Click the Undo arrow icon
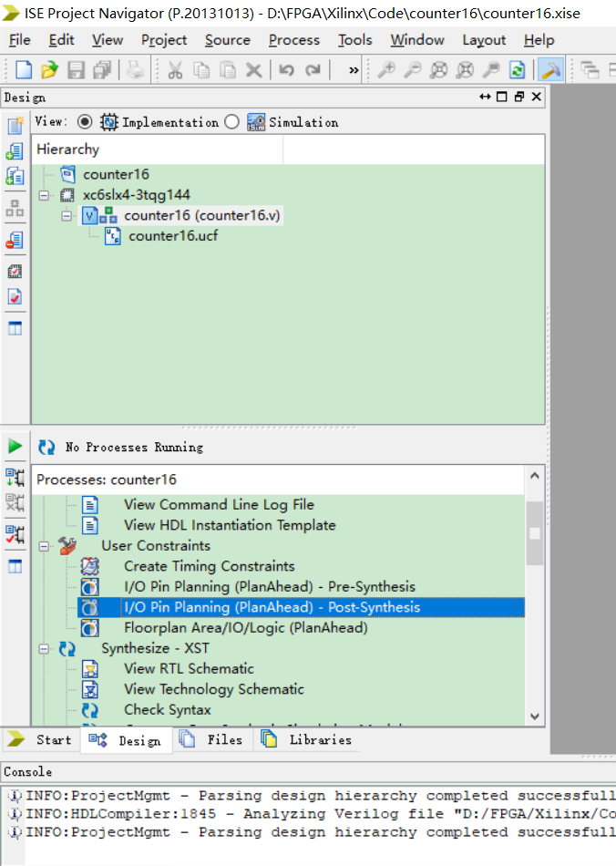Screen dimensions: 616x866 point(286,70)
